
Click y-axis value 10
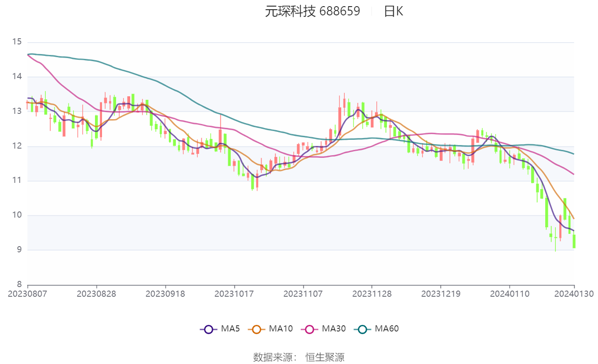pyautogui.click(x=17, y=215)
